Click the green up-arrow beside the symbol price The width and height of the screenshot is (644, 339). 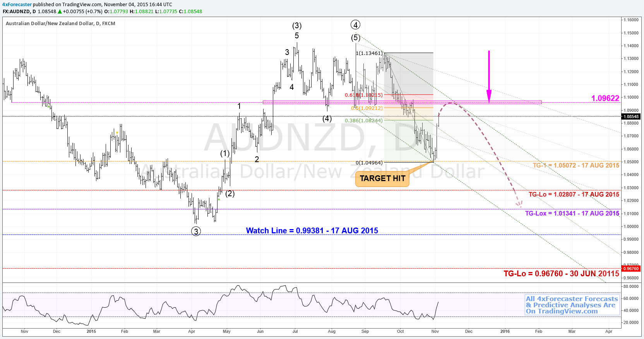[60, 12]
